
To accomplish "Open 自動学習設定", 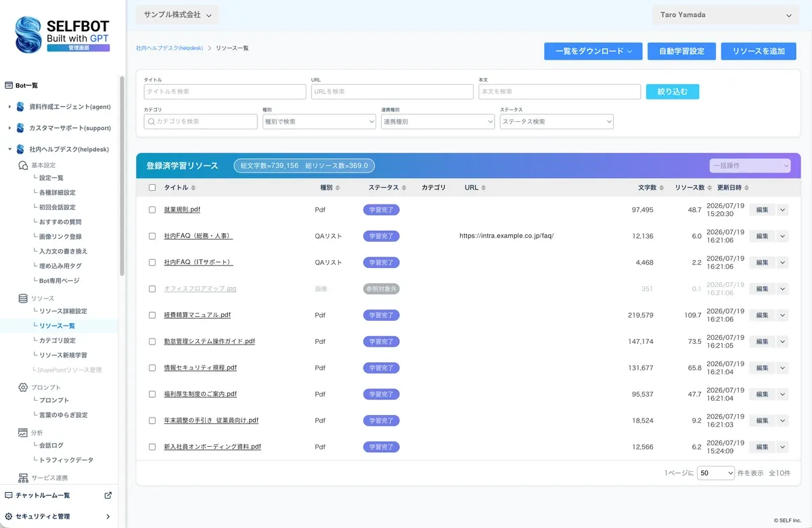I will 681,51.
